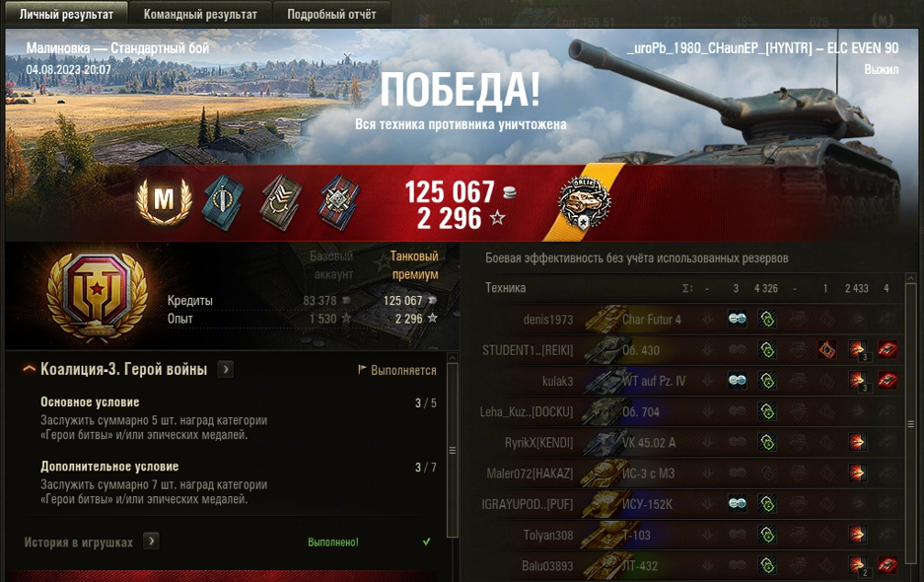Select the red-blue plaid medal ribbon icon
Image resolution: width=924 pixels, height=582 pixels.
[x=339, y=201]
